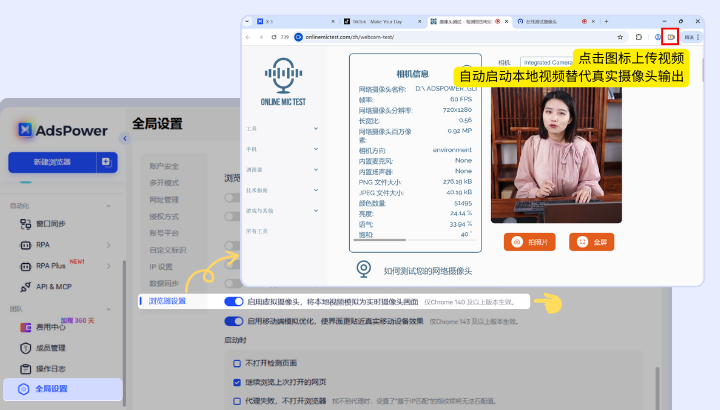
Task: Collapse 自动化 section in AdsPower sidebar
Action: 109,206
